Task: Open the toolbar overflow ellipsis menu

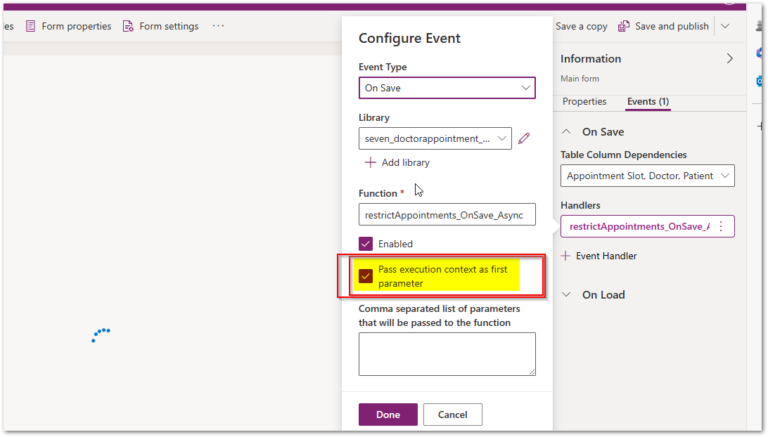Action: coord(218,25)
